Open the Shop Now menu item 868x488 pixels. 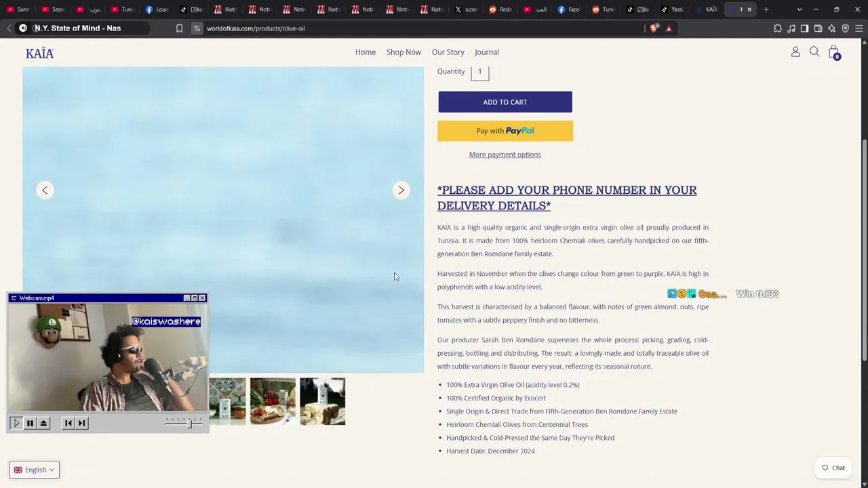click(x=403, y=52)
